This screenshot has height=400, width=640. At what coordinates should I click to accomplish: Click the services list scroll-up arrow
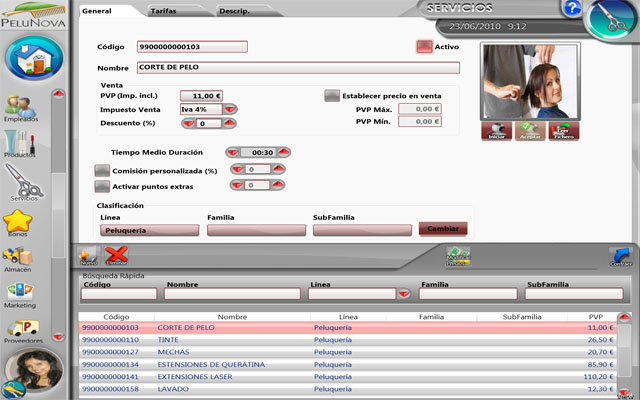click(x=624, y=317)
